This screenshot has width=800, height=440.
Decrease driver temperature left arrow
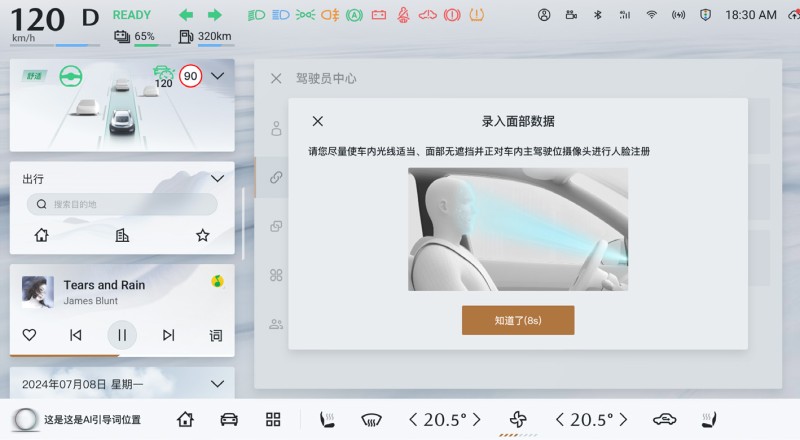click(x=413, y=420)
